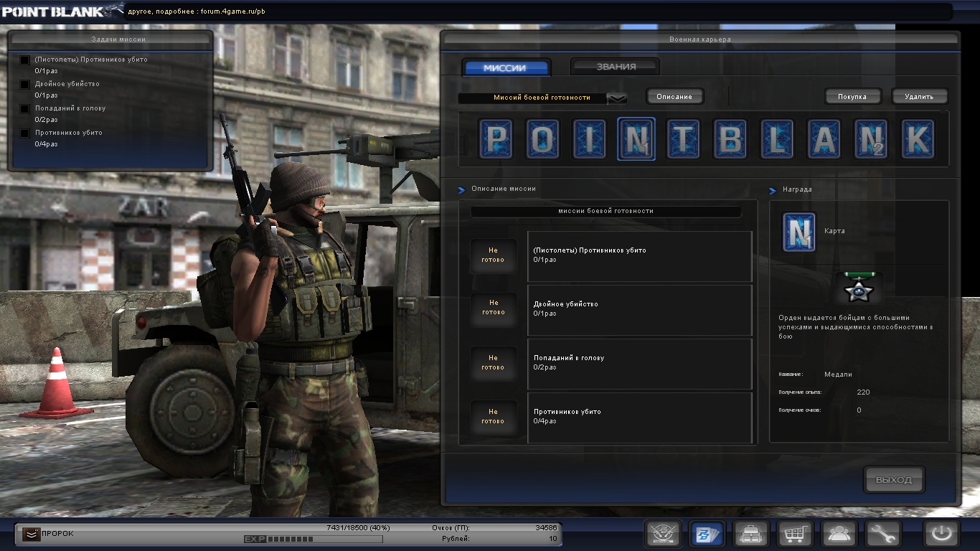The image size is (980, 551).
Task: Toggle checkbox for Двойное убийство task
Action: 25,85
